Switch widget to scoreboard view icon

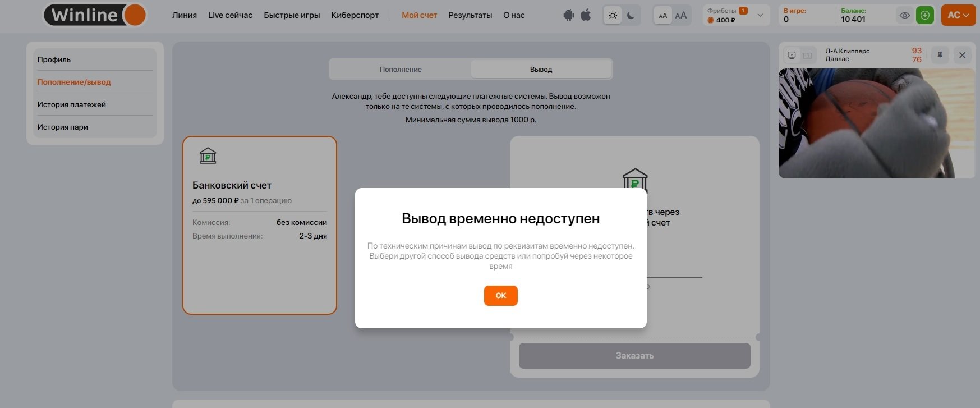(808, 55)
